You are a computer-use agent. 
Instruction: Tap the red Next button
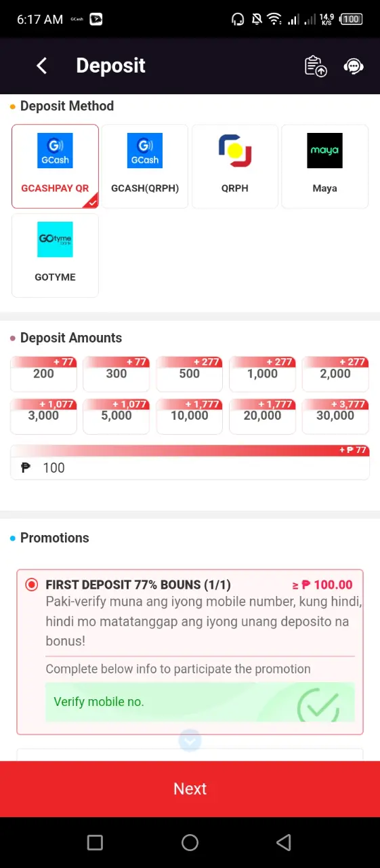(x=190, y=789)
